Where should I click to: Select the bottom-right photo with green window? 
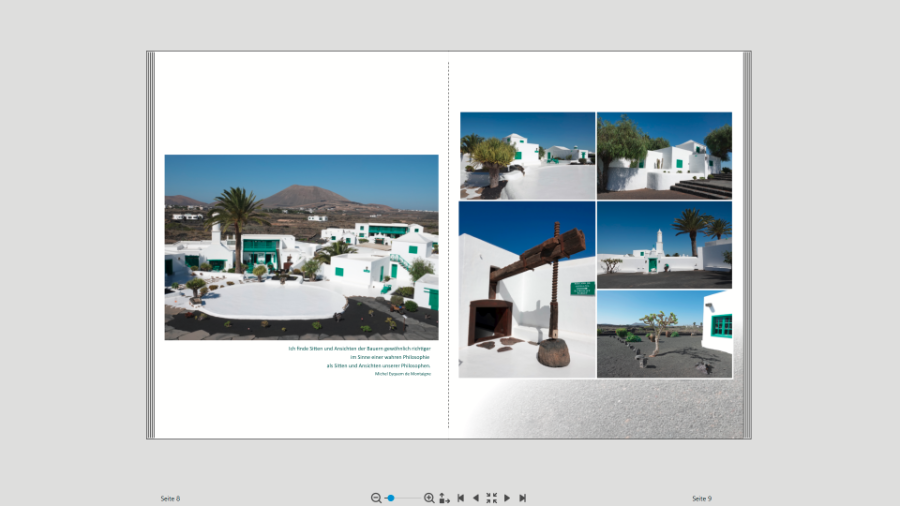click(664, 334)
